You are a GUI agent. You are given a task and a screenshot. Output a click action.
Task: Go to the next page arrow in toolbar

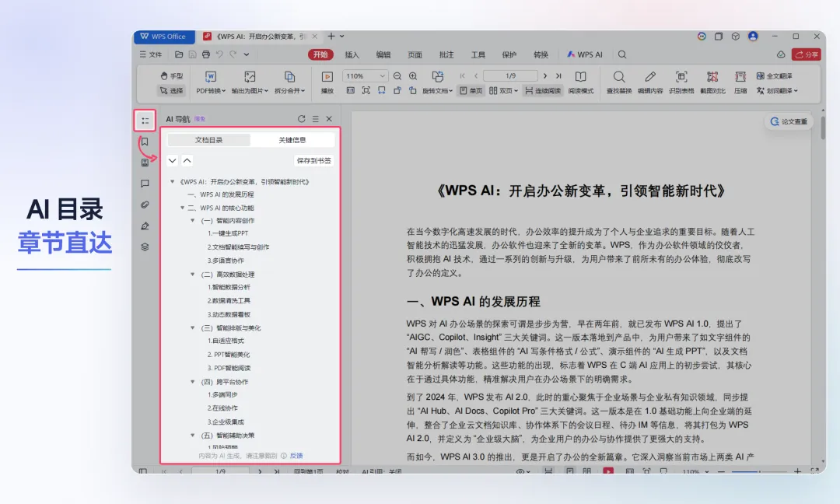[544, 76]
